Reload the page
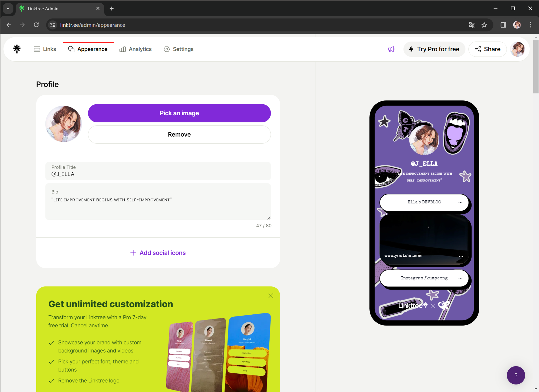Viewport: 539px width, 392px height. click(36, 25)
